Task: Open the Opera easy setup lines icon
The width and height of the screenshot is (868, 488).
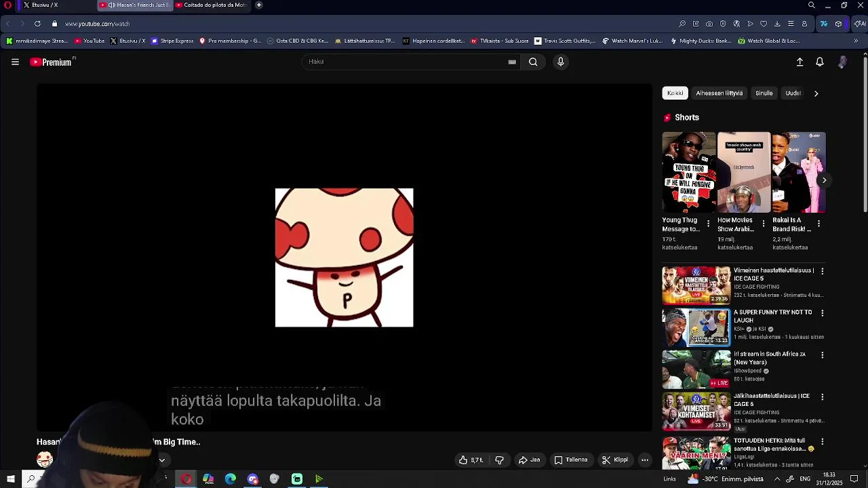Action: (791, 24)
